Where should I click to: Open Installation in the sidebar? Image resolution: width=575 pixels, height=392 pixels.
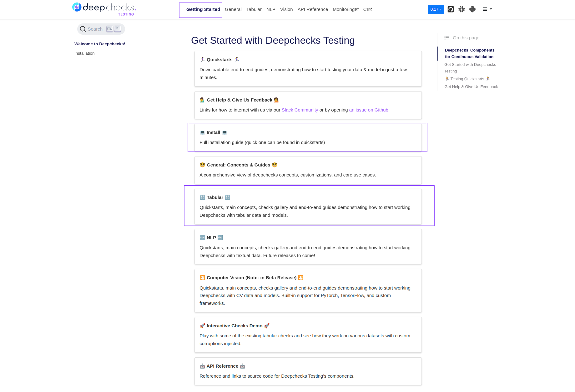(x=84, y=53)
